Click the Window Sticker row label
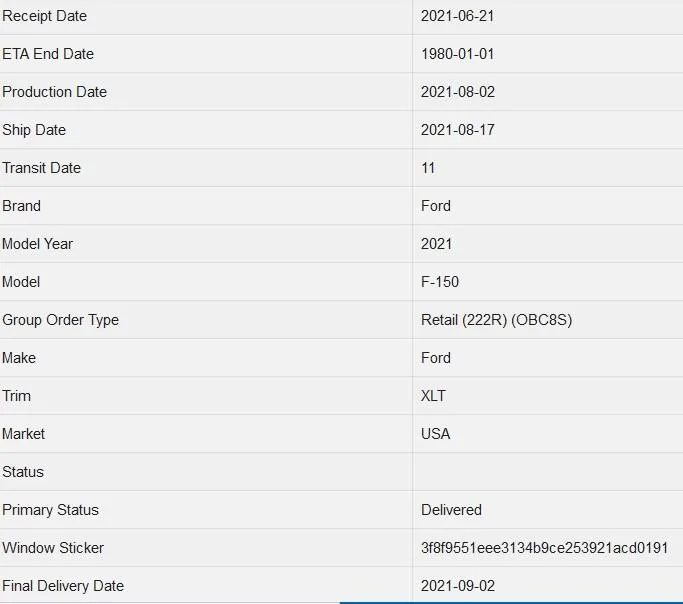 point(53,548)
